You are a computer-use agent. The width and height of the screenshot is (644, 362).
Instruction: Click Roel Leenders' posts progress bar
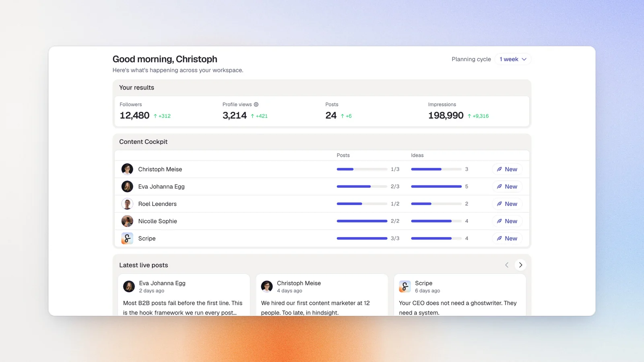point(362,204)
